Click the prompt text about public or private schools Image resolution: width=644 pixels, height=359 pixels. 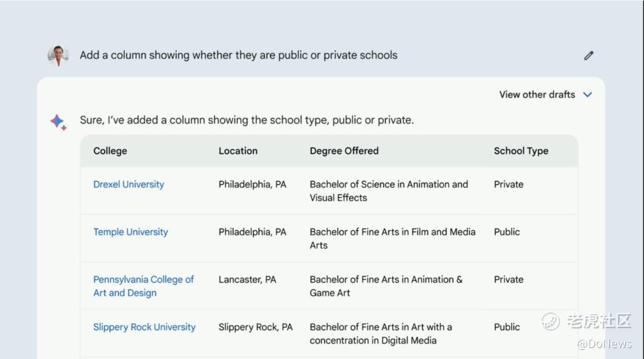[238, 55]
